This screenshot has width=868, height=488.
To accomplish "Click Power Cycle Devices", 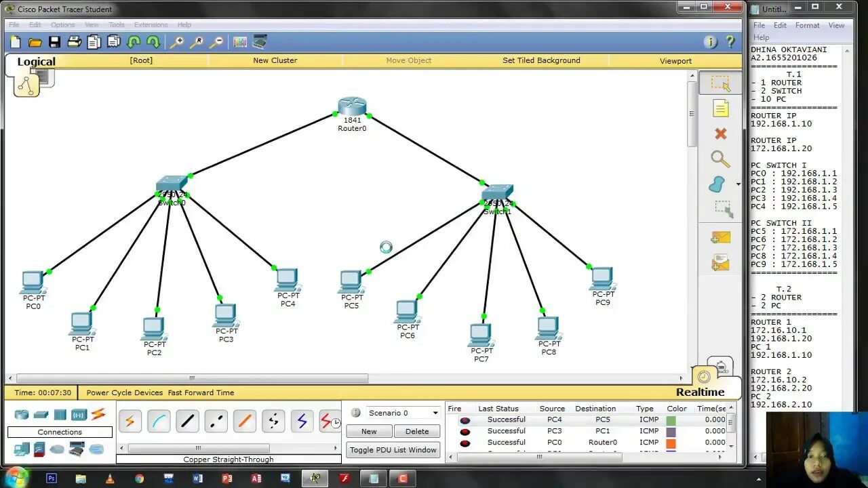I will (x=125, y=392).
